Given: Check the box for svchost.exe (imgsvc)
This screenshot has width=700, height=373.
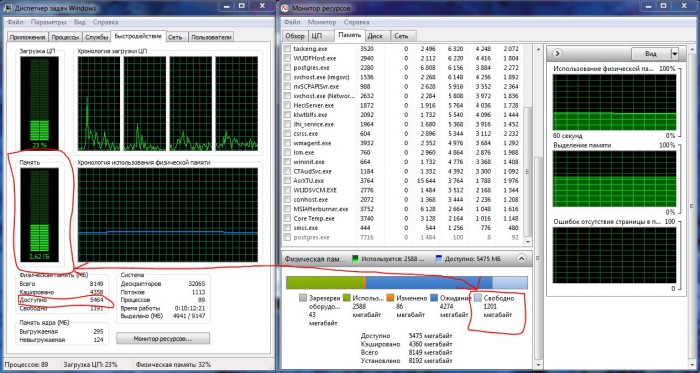Looking at the screenshot, I should (x=288, y=77).
